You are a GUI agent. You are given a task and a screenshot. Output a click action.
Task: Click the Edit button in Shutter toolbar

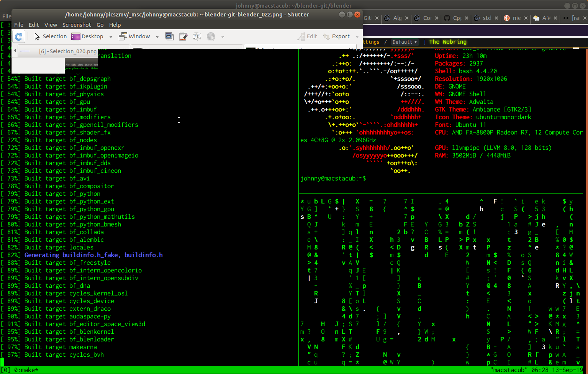coord(308,36)
